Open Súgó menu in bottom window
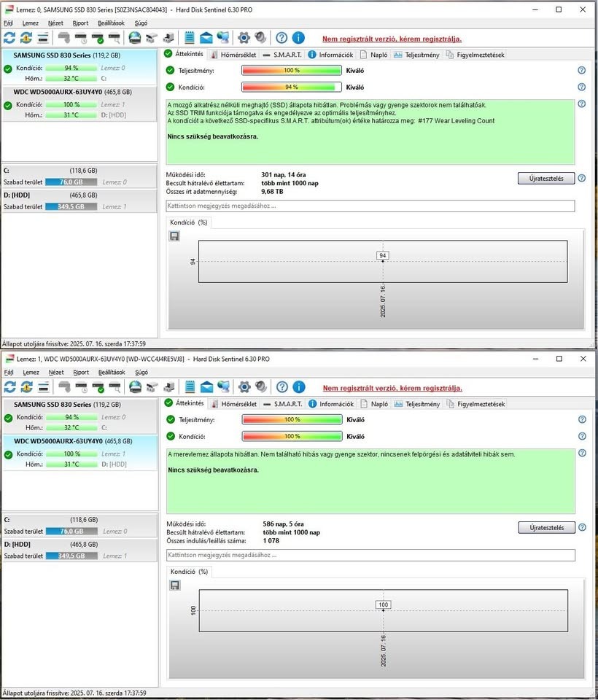The width and height of the screenshot is (598, 700). (141, 372)
